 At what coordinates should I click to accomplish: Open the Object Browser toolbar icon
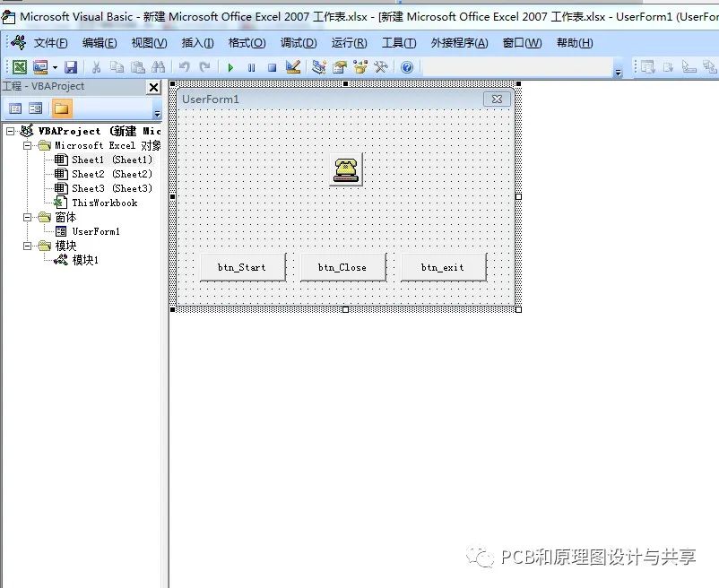click(x=360, y=67)
